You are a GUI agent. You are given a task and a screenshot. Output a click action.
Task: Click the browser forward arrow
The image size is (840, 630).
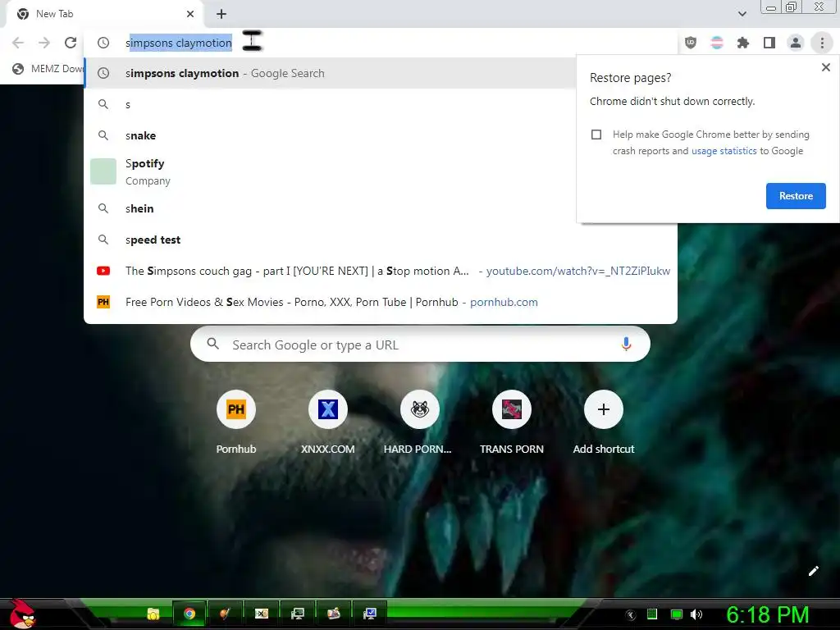44,43
